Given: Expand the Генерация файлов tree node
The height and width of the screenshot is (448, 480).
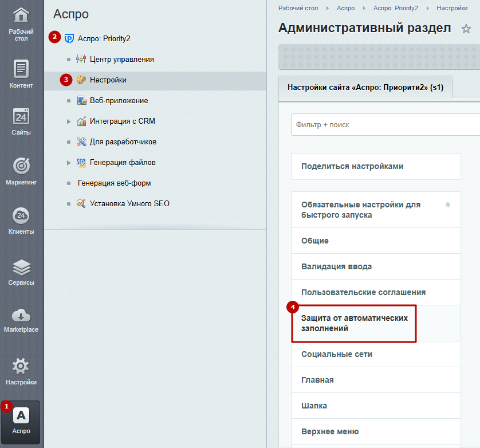Looking at the screenshot, I should (69, 163).
